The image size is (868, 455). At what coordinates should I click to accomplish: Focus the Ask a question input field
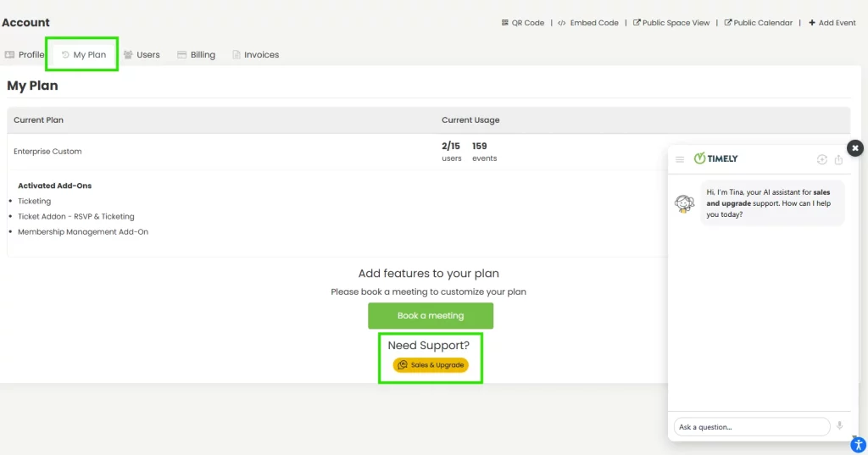[750, 427]
